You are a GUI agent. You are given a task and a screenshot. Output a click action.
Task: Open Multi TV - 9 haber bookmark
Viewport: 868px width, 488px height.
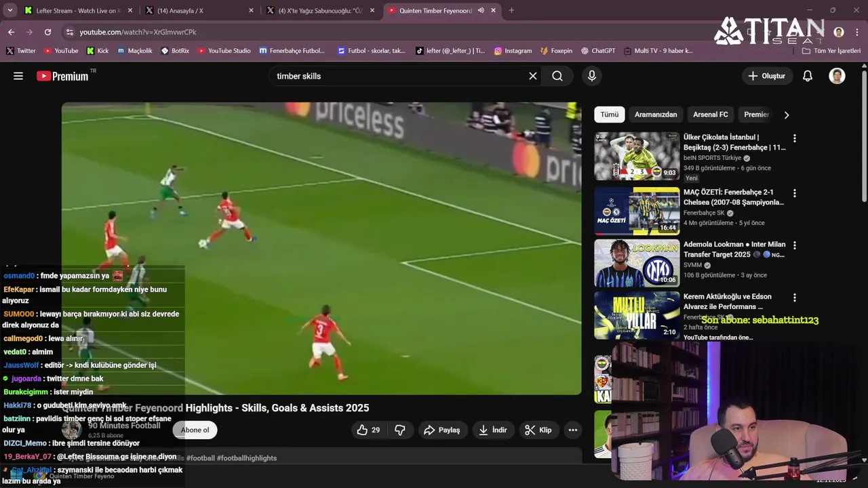tap(658, 51)
